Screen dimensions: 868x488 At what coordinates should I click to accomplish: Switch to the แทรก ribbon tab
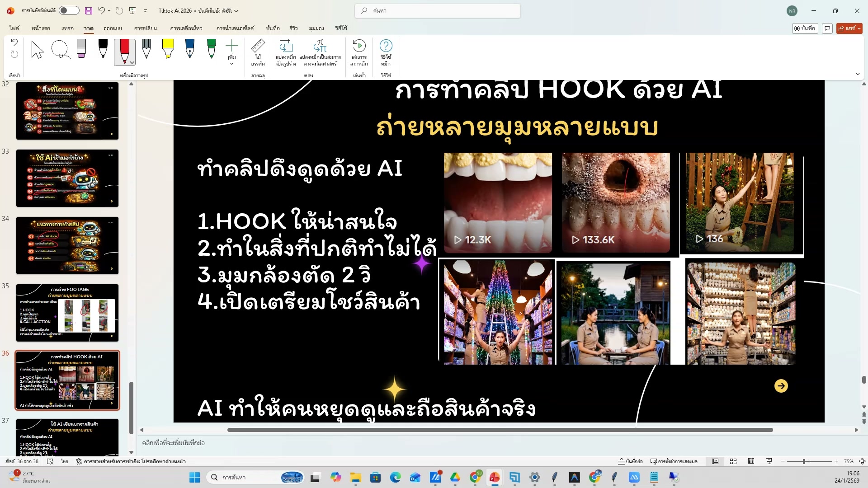[x=67, y=28]
